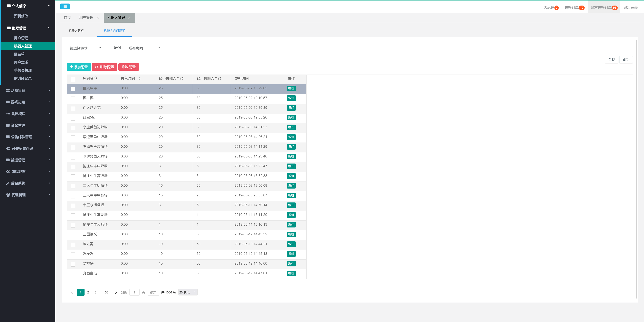Sort by 进入时间 column arrows
644x322 pixels.
coord(140,79)
